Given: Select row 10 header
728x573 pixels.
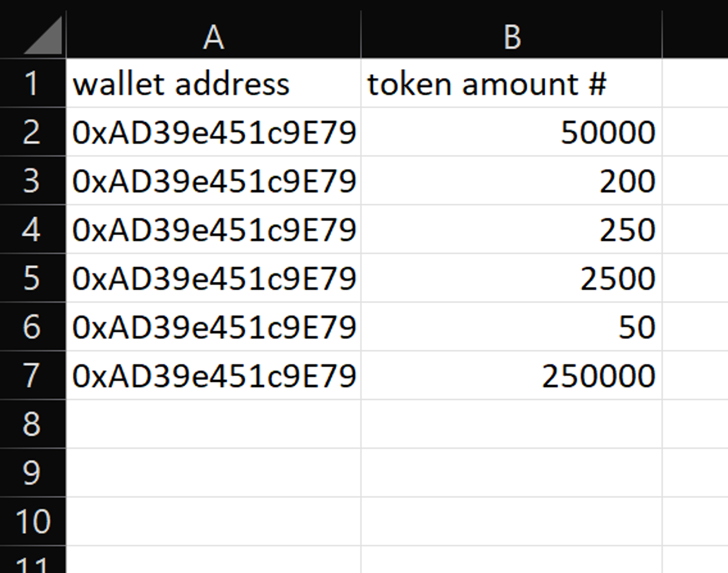Looking at the screenshot, I should 32,521.
